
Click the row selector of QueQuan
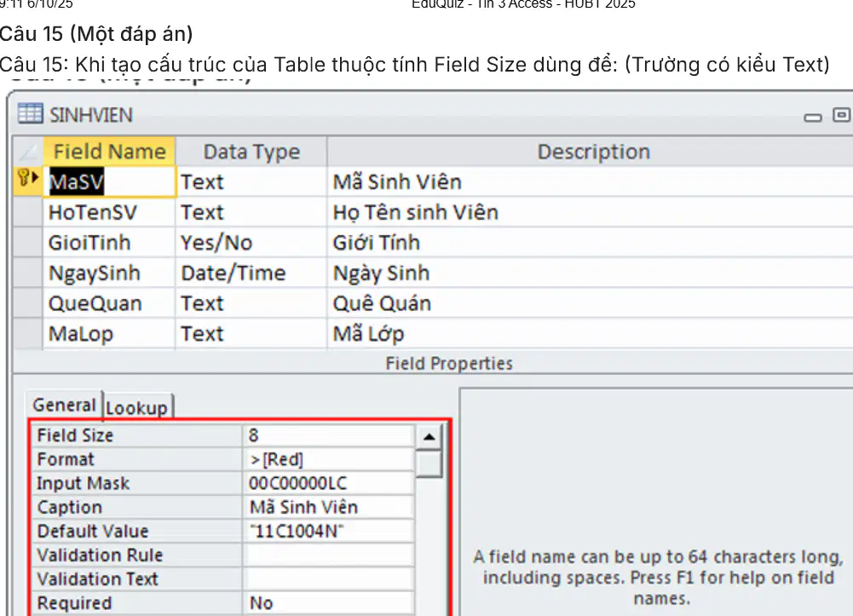28,303
